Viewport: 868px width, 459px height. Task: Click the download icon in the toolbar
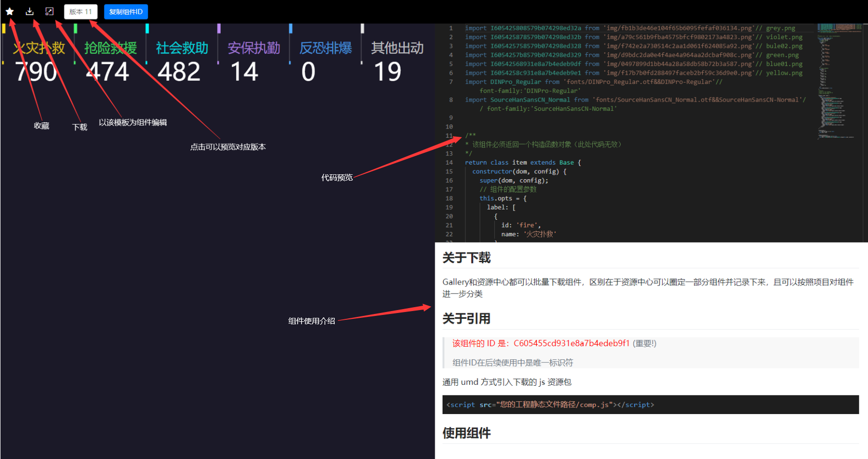tap(29, 11)
